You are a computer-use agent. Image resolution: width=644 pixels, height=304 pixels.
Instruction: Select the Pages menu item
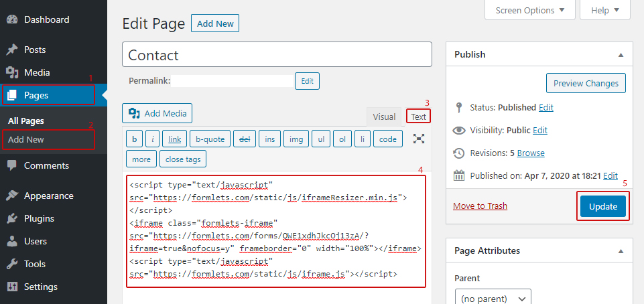click(54, 95)
